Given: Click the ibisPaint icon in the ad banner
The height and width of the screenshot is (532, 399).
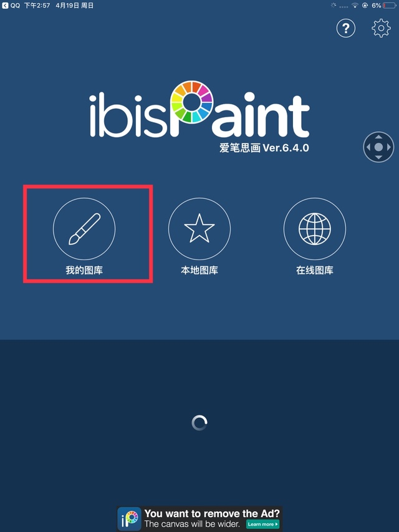Looking at the screenshot, I should tap(129, 519).
